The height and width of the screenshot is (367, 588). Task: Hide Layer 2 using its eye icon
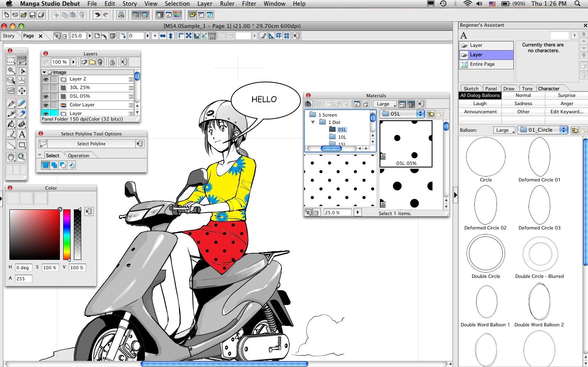click(x=46, y=79)
